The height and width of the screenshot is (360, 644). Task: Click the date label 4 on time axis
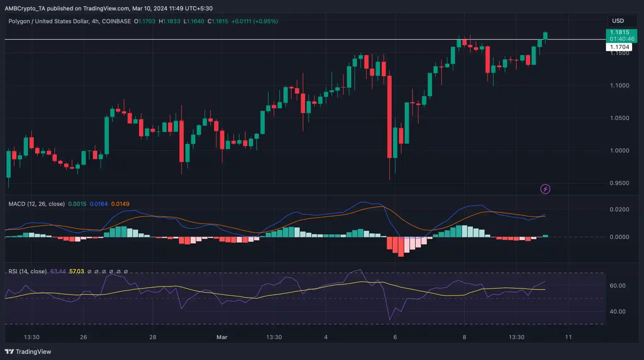326,337
